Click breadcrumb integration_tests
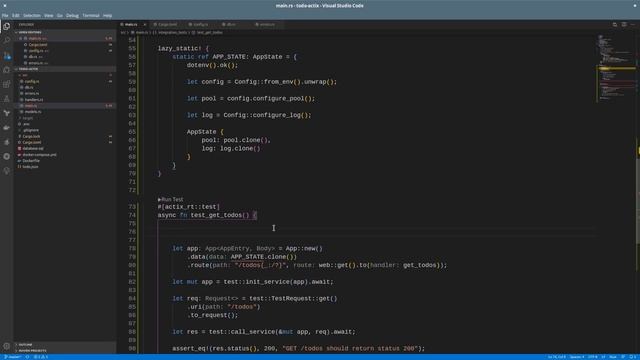 (x=172, y=32)
